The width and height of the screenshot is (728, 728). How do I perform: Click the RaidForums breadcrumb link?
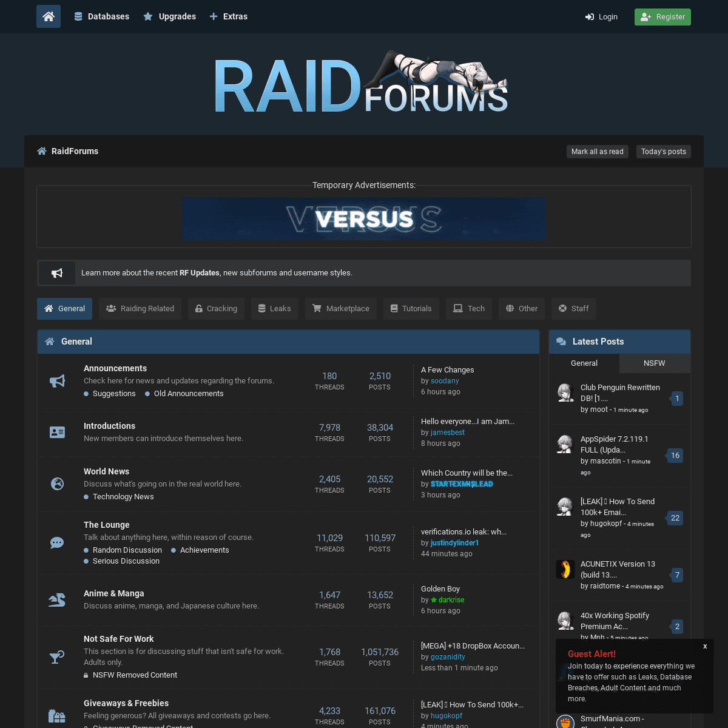click(x=75, y=151)
